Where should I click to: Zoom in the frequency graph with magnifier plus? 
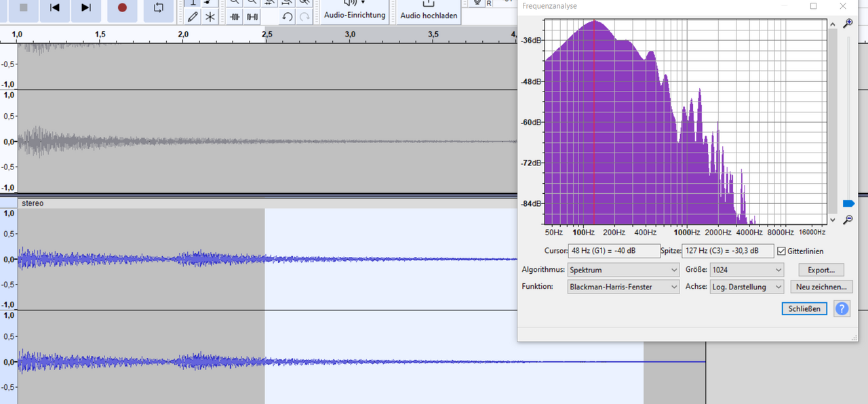tap(848, 24)
